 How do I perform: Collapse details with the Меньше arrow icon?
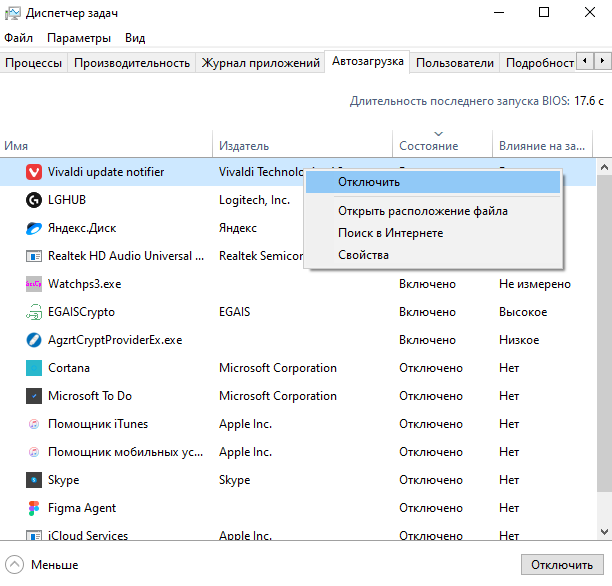[14, 565]
